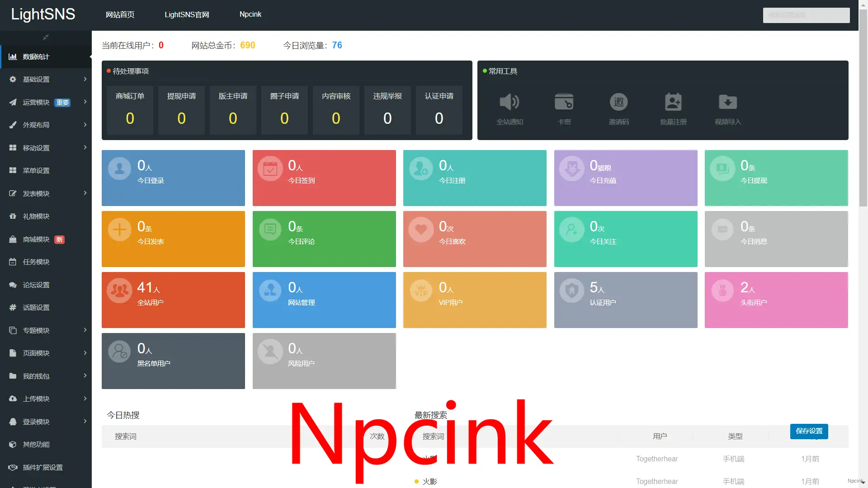Viewport: 868px width, 488px height.
Task: Click the sidebar collapse pin icon
Action: point(46,38)
